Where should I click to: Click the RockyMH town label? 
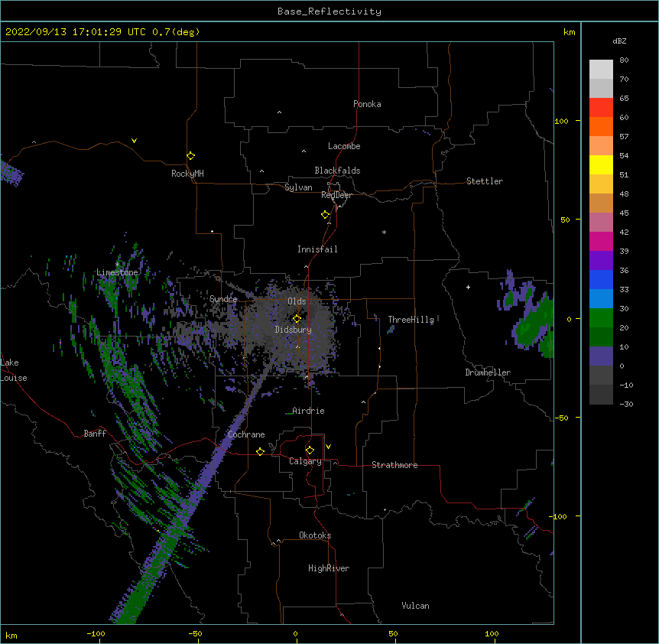[187, 174]
